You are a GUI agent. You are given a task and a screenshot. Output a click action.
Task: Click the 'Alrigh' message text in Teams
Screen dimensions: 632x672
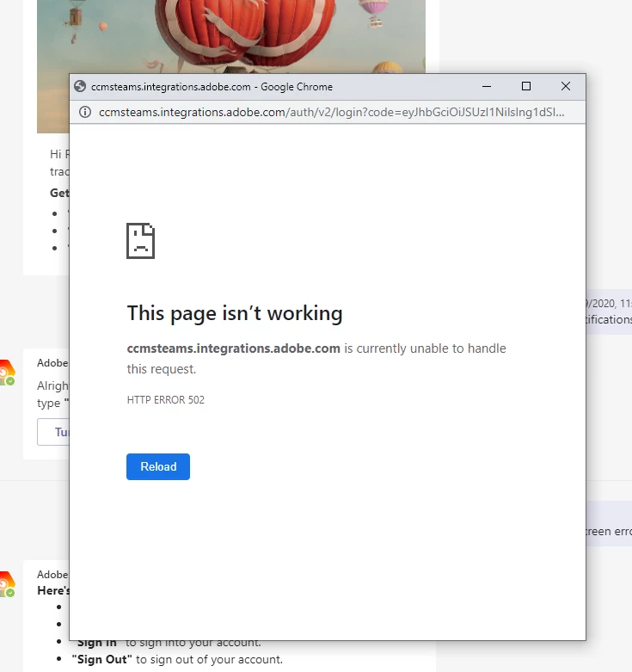pyautogui.click(x=52, y=385)
